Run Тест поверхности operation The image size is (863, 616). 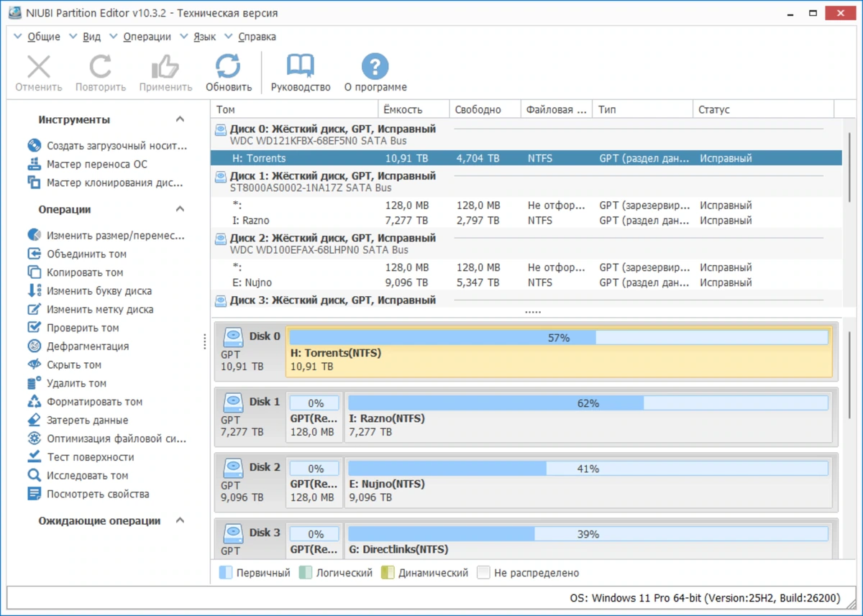(81, 457)
